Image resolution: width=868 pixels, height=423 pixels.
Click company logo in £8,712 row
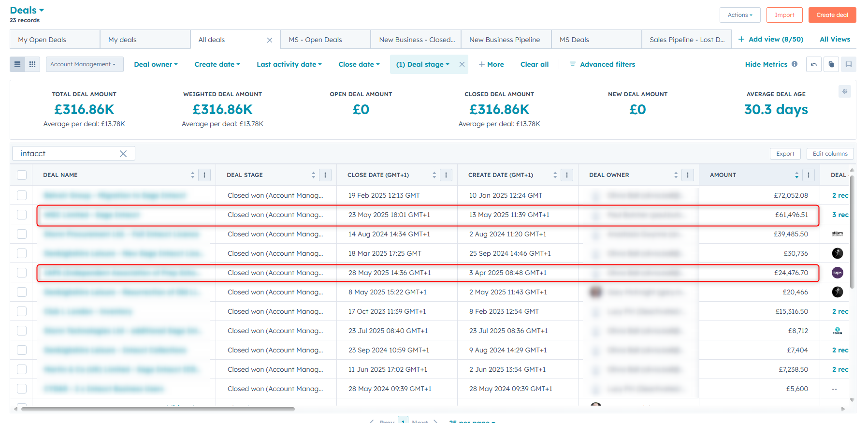[x=838, y=331]
